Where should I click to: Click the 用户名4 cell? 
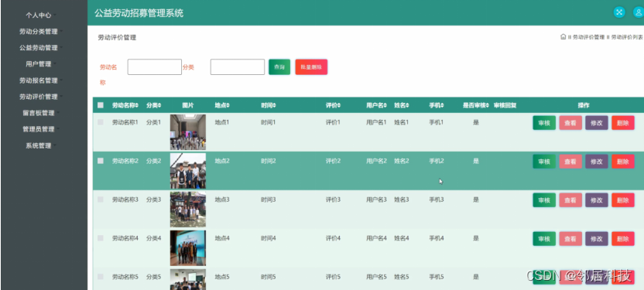(x=377, y=238)
